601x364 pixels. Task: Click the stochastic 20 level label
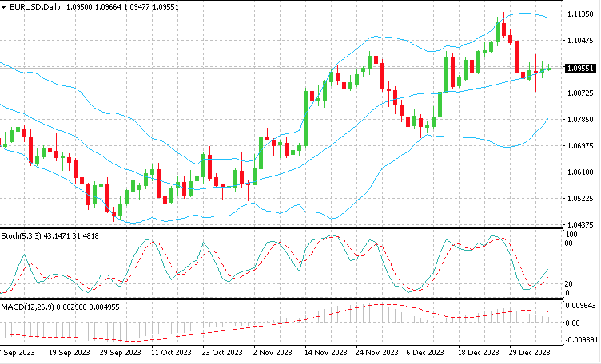tap(569, 284)
